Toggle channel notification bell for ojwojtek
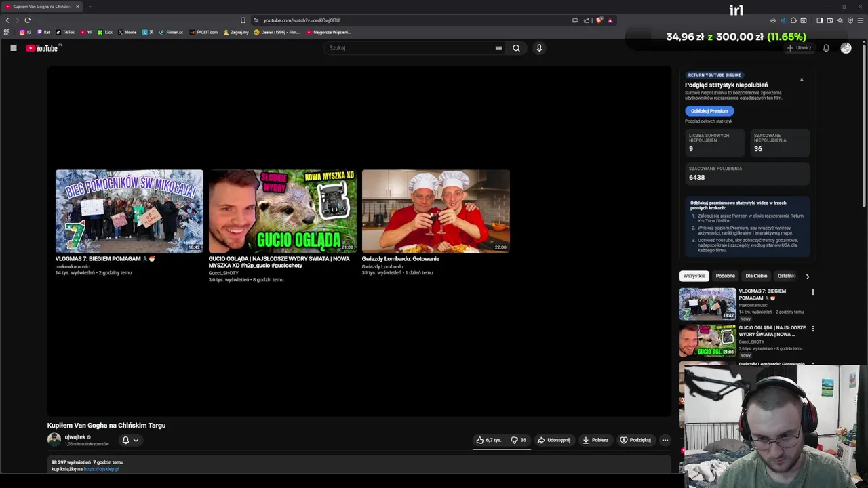This screenshot has width=868, height=488. coord(125,440)
